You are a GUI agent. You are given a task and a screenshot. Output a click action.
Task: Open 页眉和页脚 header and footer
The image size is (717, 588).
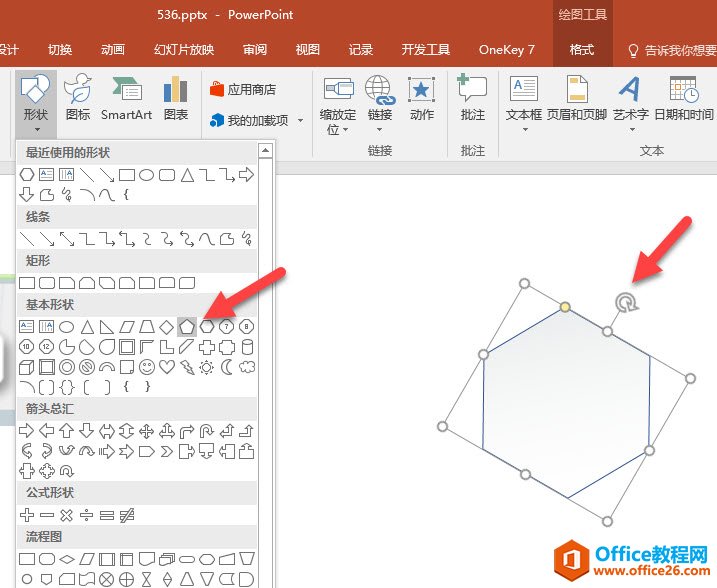coord(577,98)
